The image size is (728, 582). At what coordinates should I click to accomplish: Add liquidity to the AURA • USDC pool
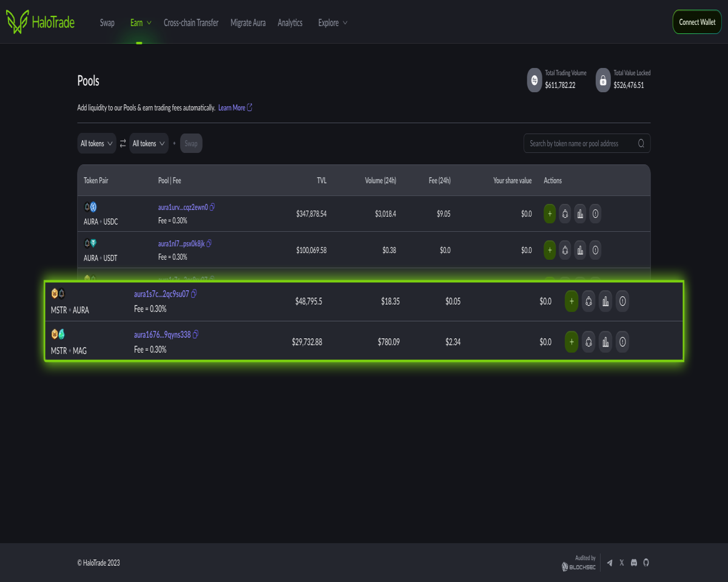pos(550,214)
